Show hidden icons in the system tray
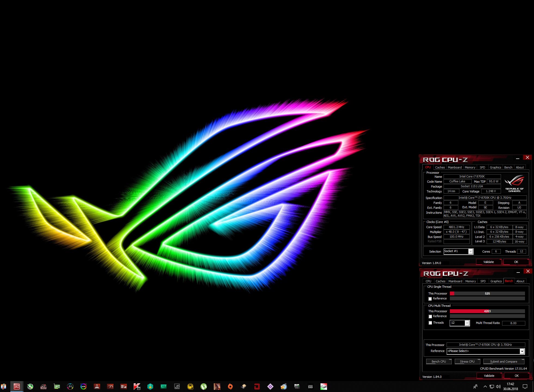 click(485, 387)
